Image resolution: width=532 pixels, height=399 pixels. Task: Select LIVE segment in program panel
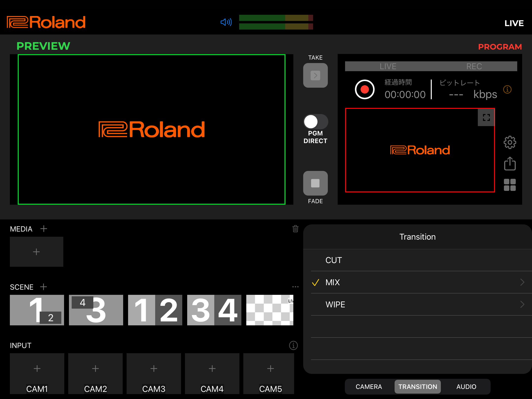click(x=388, y=66)
